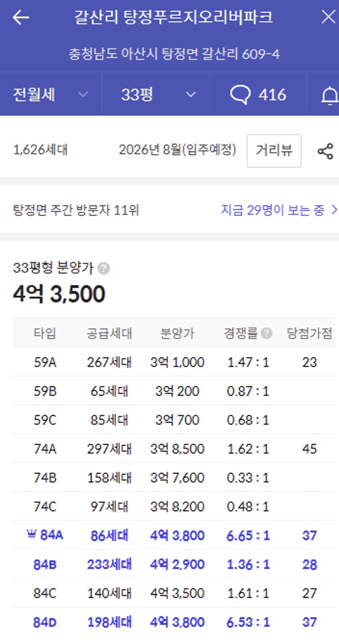Click the 267세대 supply cell

[x=109, y=362]
